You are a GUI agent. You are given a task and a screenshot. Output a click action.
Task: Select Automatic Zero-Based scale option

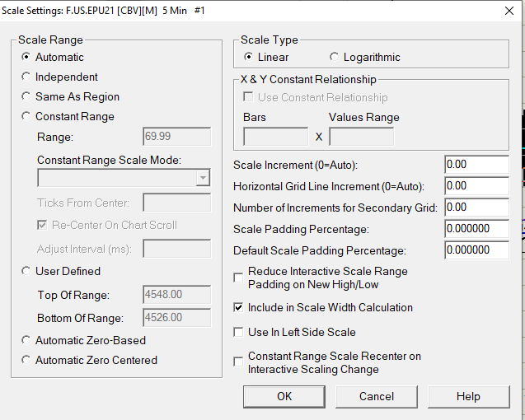pos(27,340)
